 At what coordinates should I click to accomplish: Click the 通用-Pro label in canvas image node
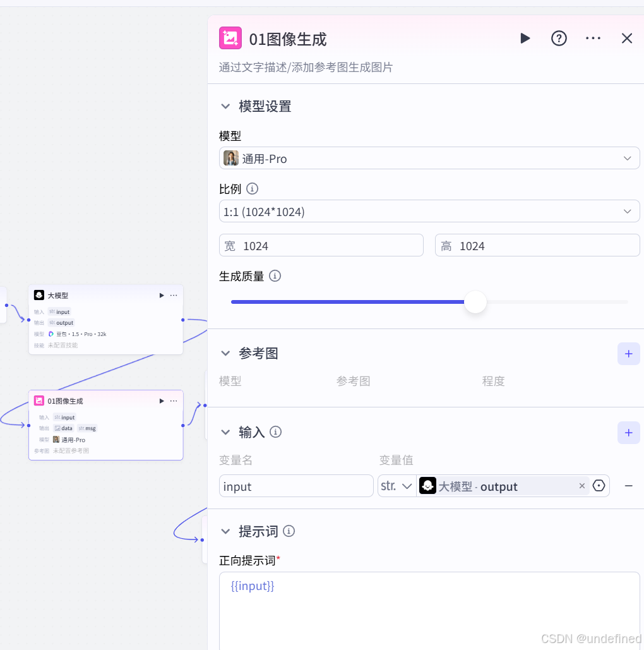click(73, 440)
